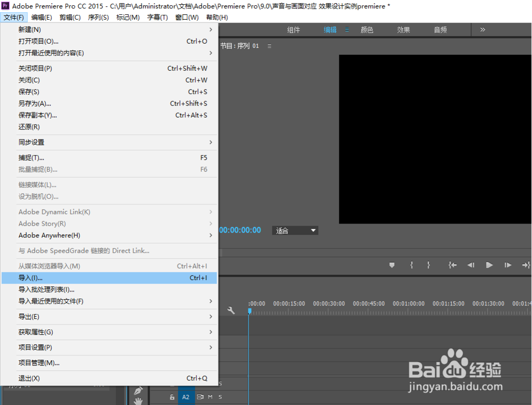Choose 另存为(A)... menu item
The width and height of the screenshot is (532, 405).
109,104
